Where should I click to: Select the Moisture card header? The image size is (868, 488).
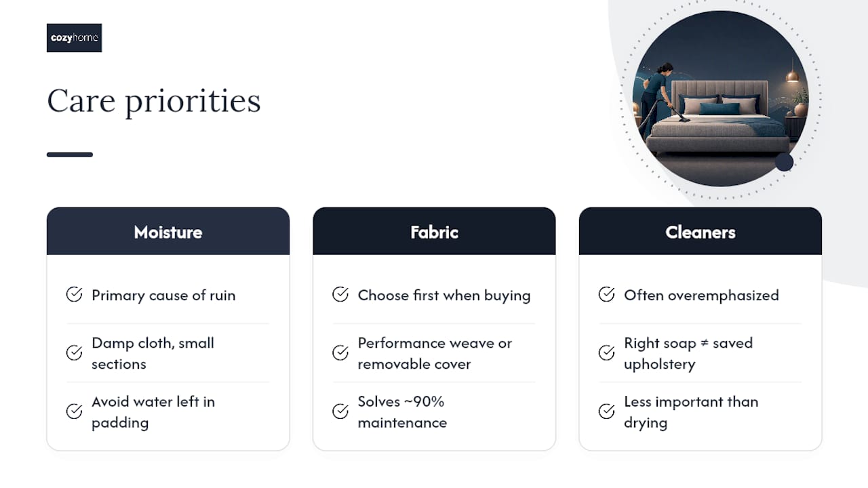pos(168,231)
